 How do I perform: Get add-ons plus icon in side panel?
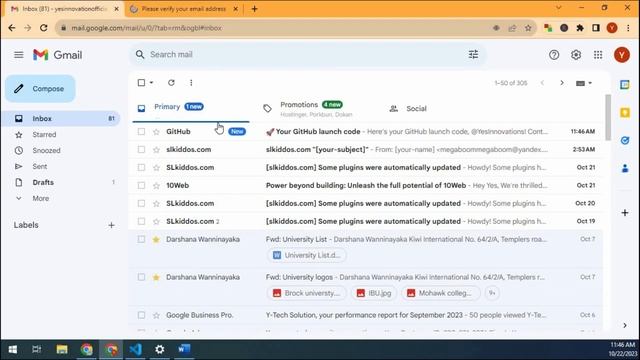point(624,213)
